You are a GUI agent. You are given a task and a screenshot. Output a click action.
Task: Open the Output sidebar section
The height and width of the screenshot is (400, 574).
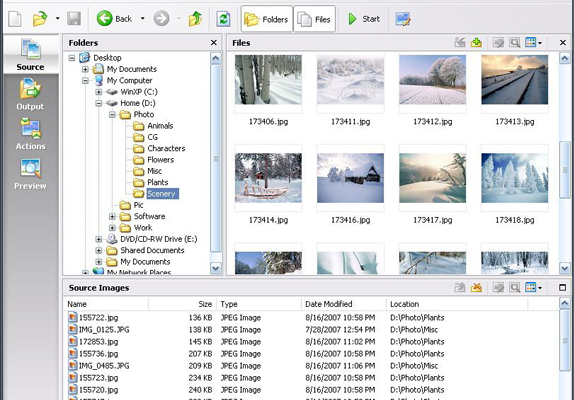click(30, 94)
